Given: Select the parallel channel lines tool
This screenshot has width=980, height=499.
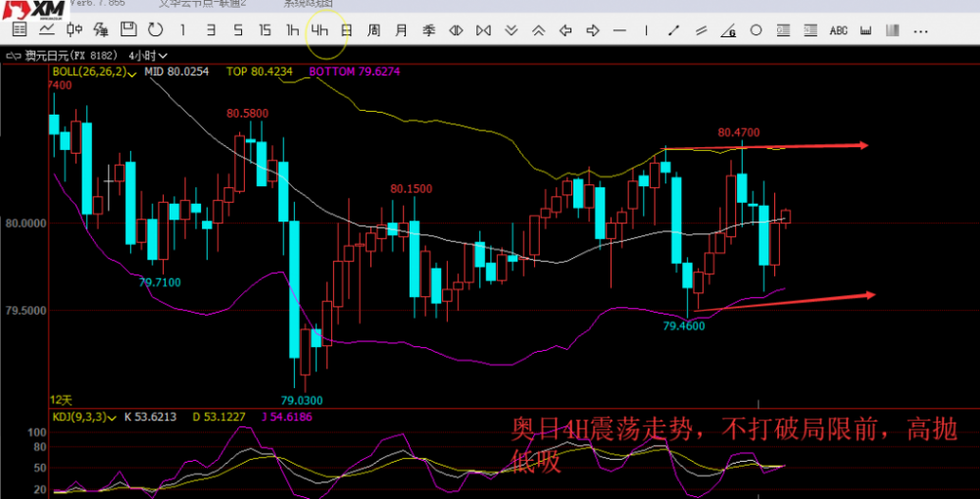Looking at the screenshot, I should (701, 30).
